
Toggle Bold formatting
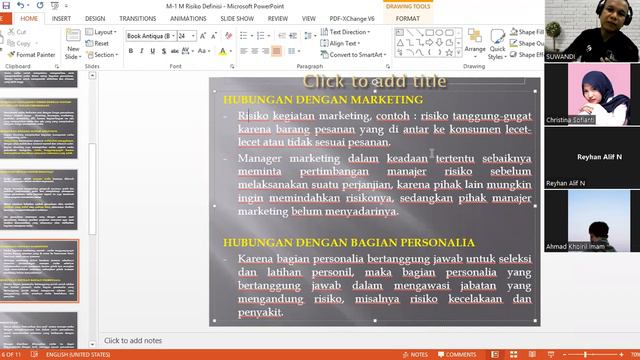(x=131, y=51)
